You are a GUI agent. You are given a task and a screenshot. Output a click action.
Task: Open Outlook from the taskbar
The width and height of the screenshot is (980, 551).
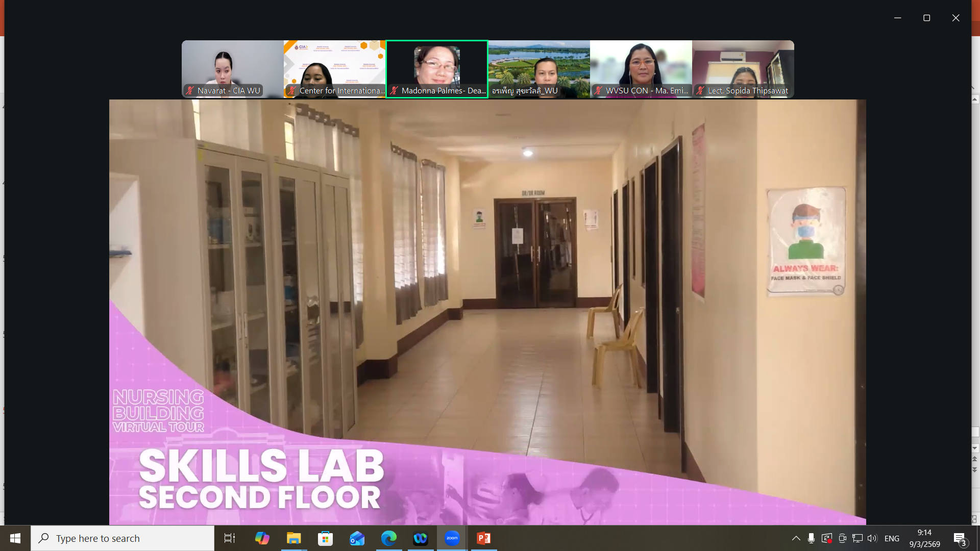(357, 538)
